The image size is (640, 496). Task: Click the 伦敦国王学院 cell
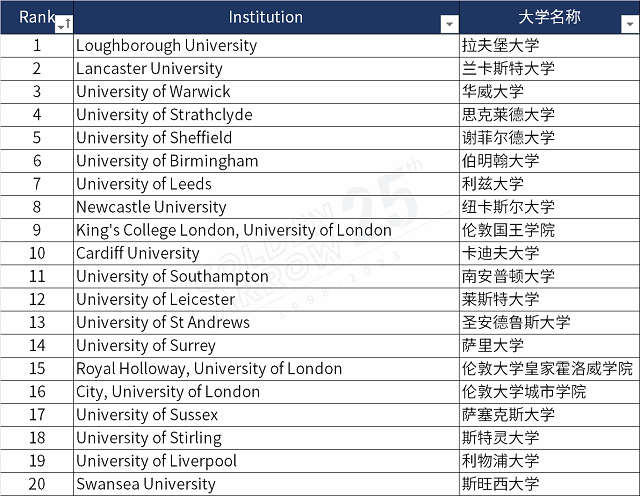coord(549,230)
